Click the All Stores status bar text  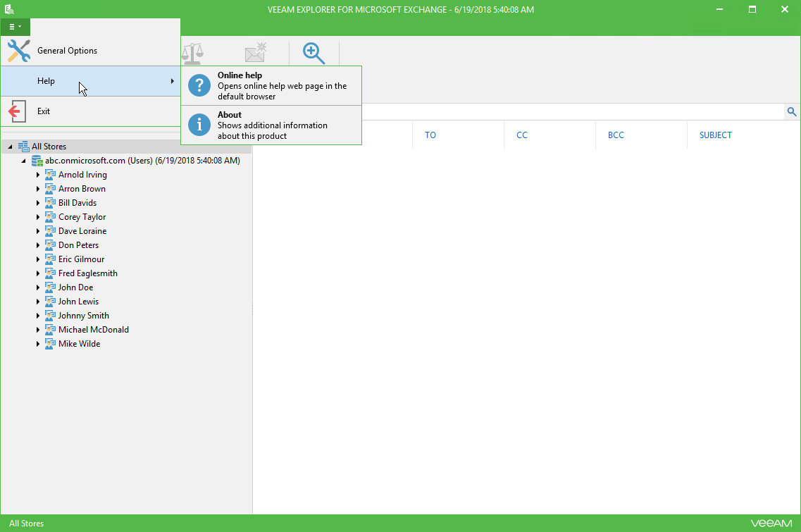pyautogui.click(x=27, y=524)
